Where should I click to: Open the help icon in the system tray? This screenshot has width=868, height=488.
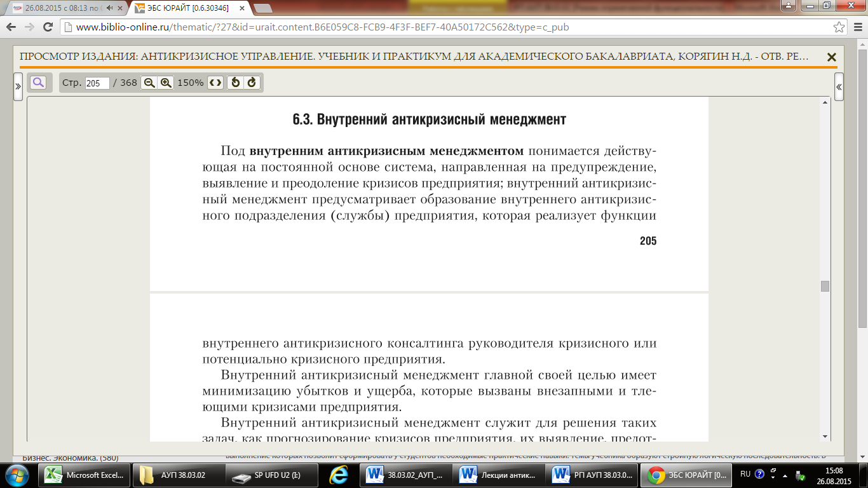pyautogui.click(x=759, y=474)
